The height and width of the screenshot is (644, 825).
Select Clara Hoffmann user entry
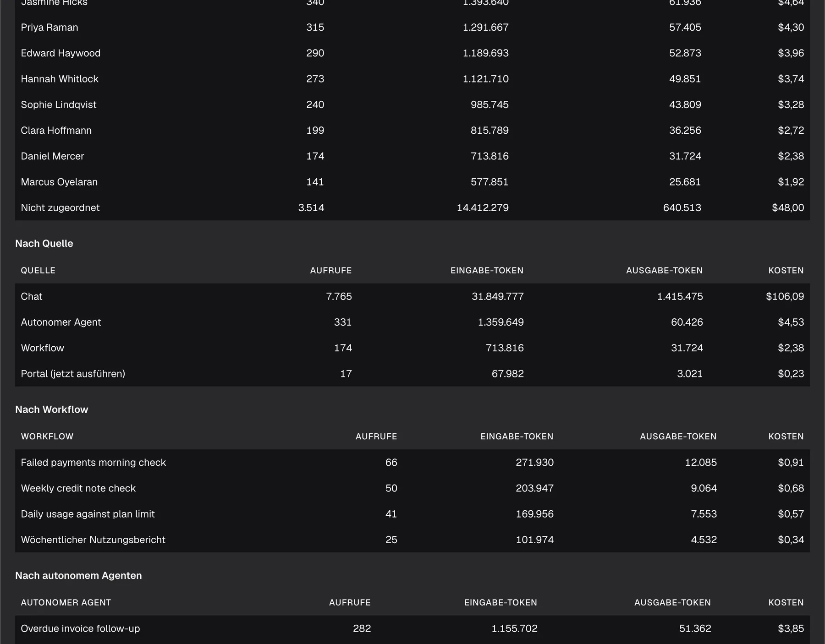[56, 131]
